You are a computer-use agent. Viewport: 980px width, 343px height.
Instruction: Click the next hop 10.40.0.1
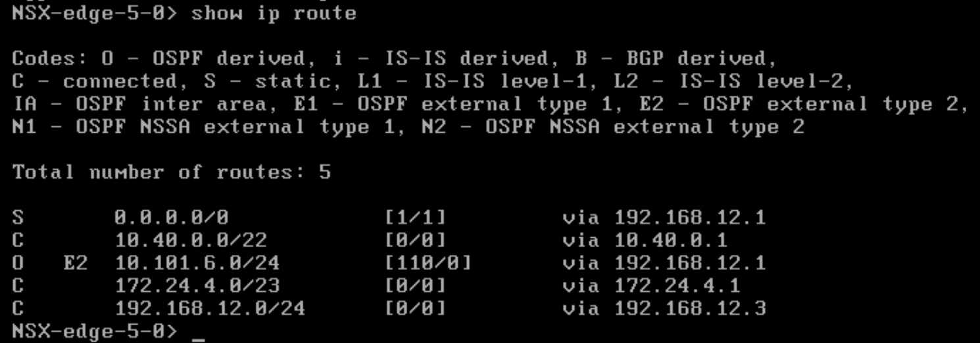(x=671, y=240)
